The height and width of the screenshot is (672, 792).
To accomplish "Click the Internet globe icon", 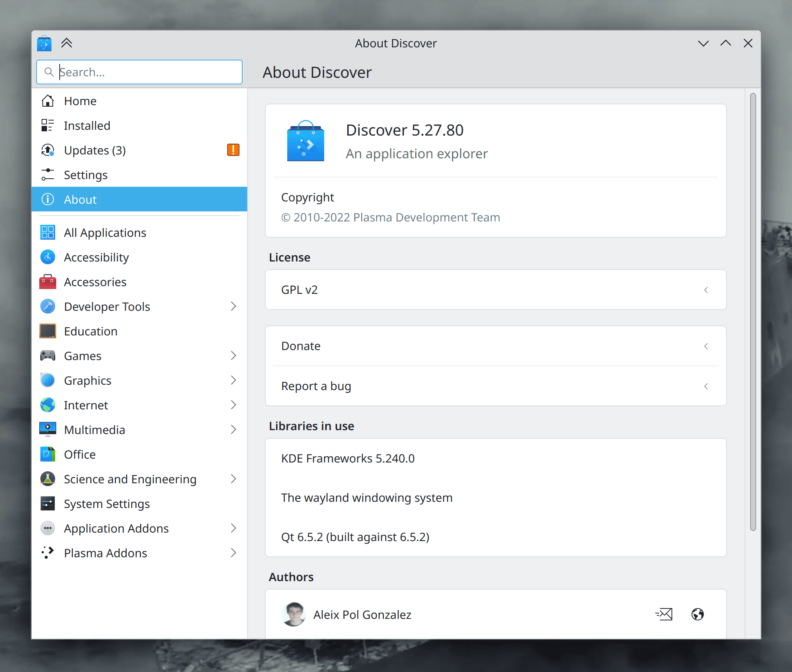I will (x=48, y=405).
